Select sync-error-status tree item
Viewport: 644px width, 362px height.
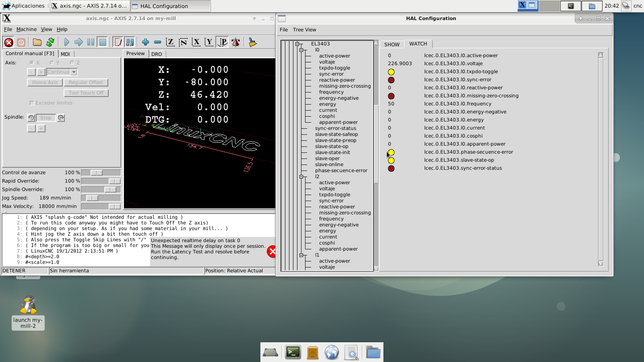[x=336, y=128]
